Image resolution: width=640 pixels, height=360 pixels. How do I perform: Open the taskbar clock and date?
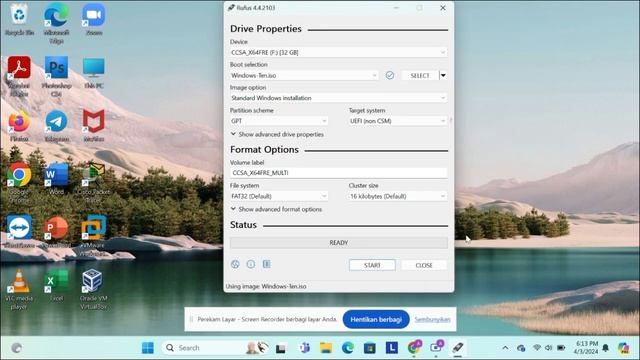pyautogui.click(x=586, y=348)
